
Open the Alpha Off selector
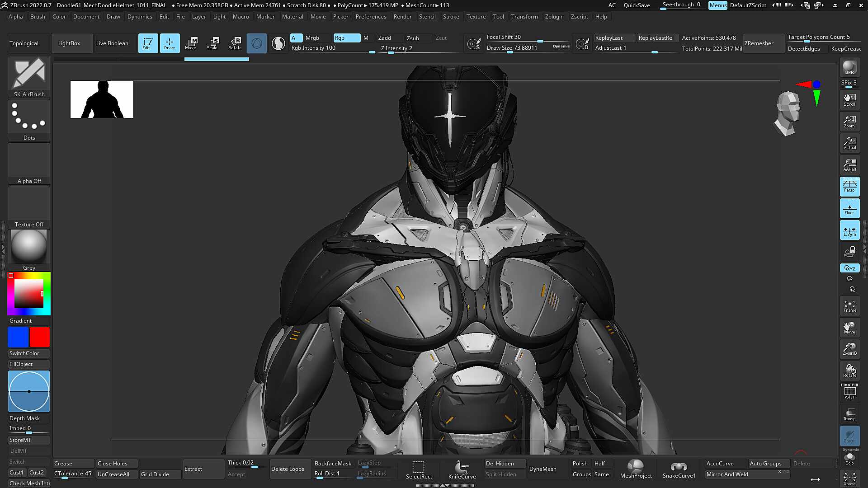(x=29, y=164)
